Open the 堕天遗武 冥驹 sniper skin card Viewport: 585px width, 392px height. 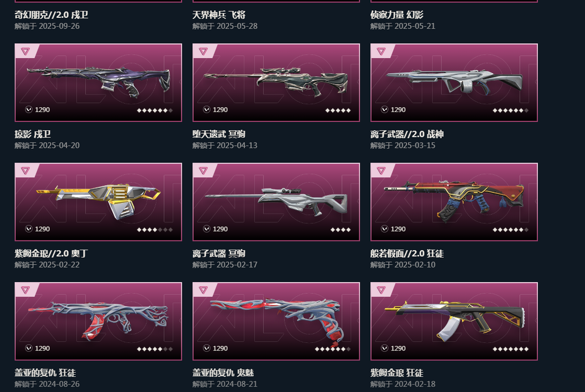(x=276, y=83)
